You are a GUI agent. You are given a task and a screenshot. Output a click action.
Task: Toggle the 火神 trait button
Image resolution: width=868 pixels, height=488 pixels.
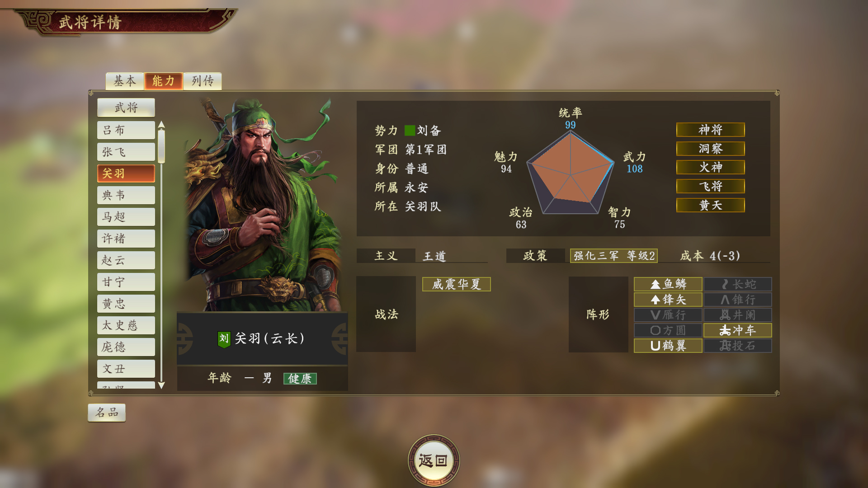[710, 167]
